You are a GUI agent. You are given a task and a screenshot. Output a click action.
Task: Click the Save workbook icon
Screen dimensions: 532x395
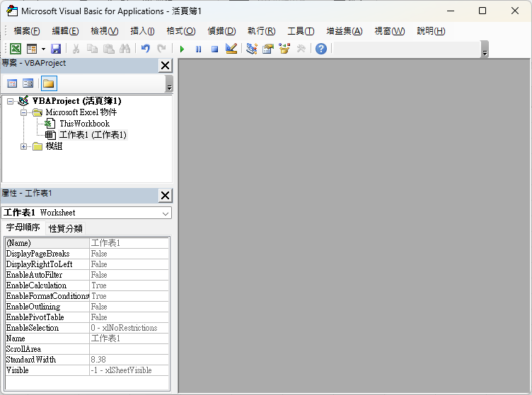point(56,49)
